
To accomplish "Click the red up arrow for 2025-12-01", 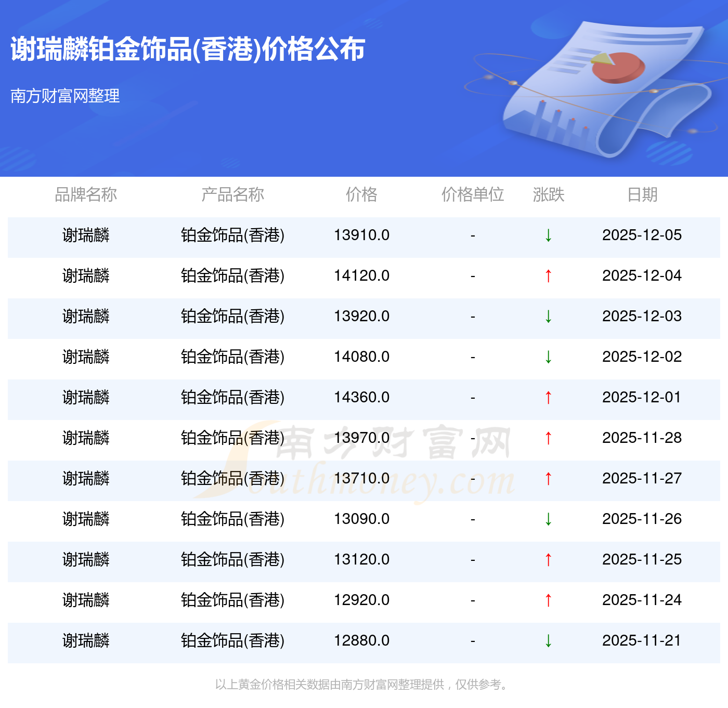I will coord(548,398).
